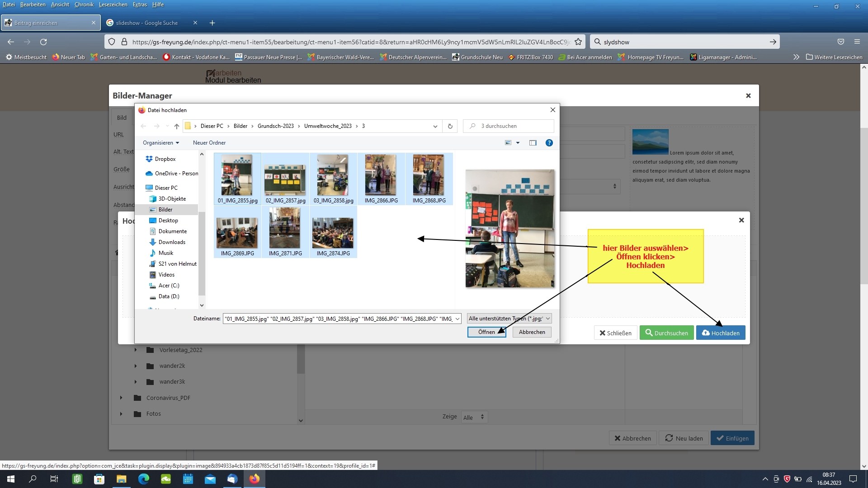Click the Öffnen button
Viewport: 868px width, 488px height.
(486, 332)
